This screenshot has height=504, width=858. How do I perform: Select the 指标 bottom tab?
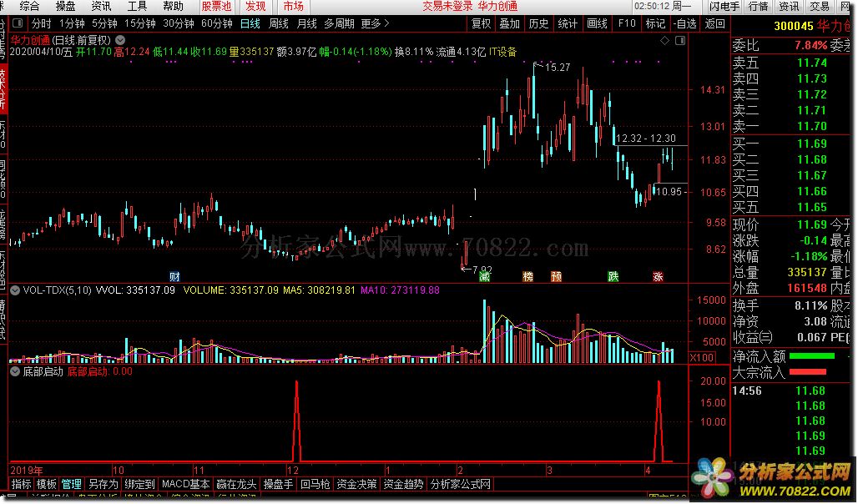click(x=22, y=484)
